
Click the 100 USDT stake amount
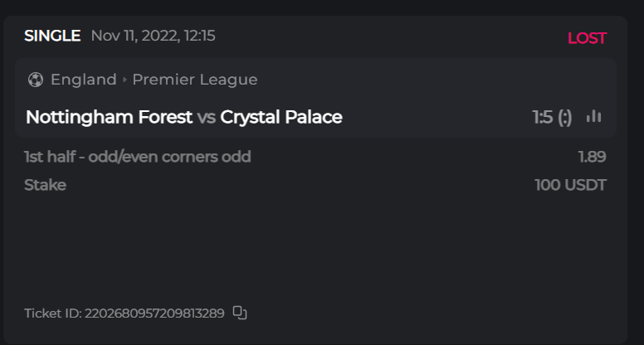click(x=570, y=185)
